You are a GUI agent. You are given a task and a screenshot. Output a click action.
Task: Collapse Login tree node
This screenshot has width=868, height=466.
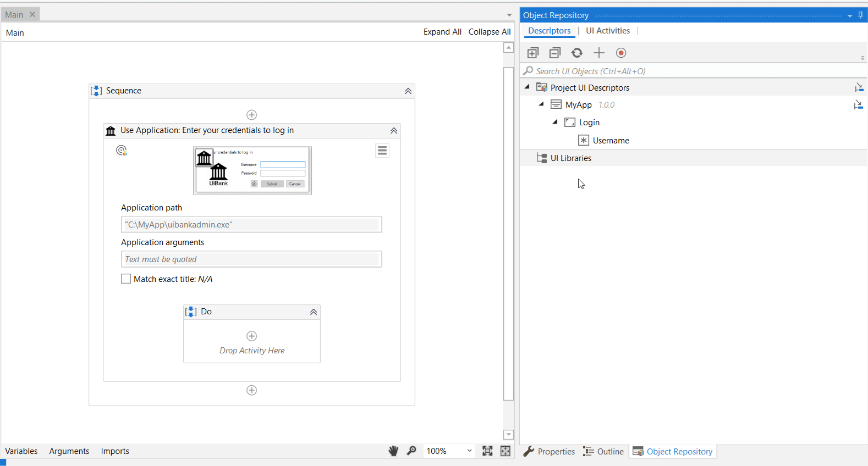555,122
